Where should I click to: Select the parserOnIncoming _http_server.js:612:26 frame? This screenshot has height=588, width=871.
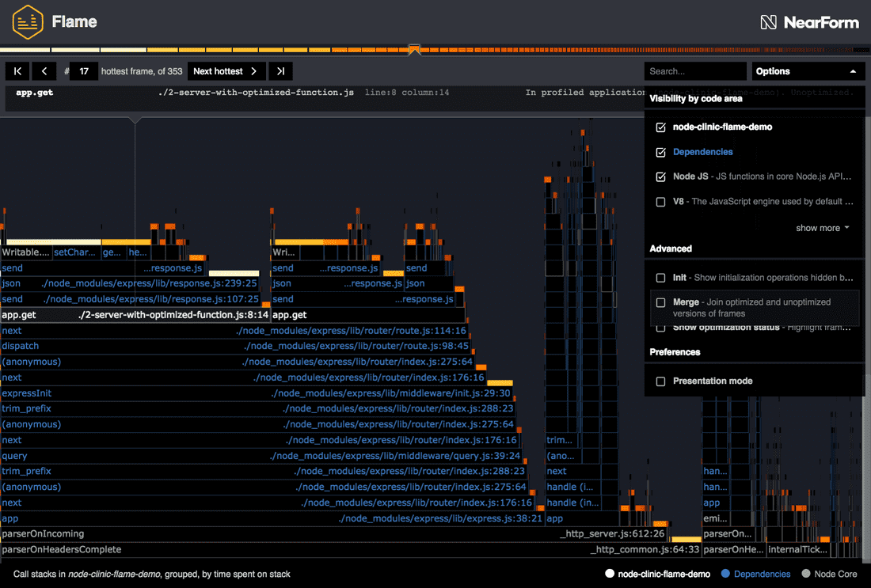(334, 534)
